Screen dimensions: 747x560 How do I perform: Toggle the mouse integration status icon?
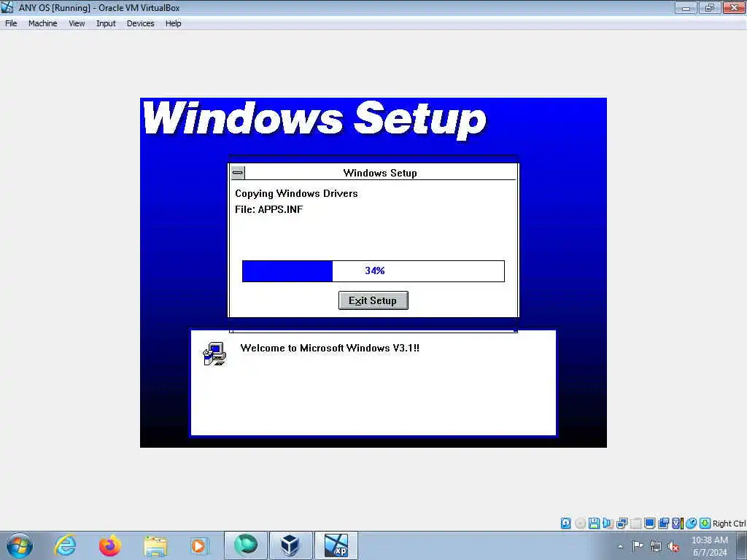click(692, 524)
